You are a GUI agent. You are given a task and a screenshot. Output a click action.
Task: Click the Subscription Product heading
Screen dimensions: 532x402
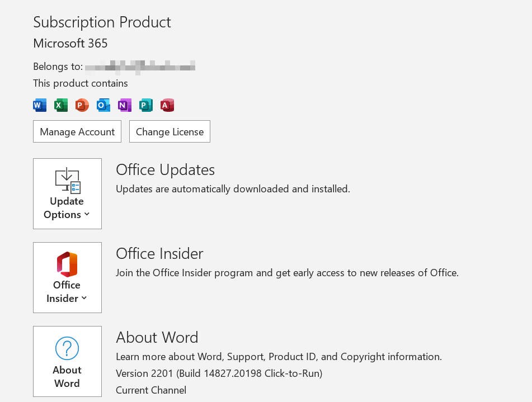click(102, 22)
